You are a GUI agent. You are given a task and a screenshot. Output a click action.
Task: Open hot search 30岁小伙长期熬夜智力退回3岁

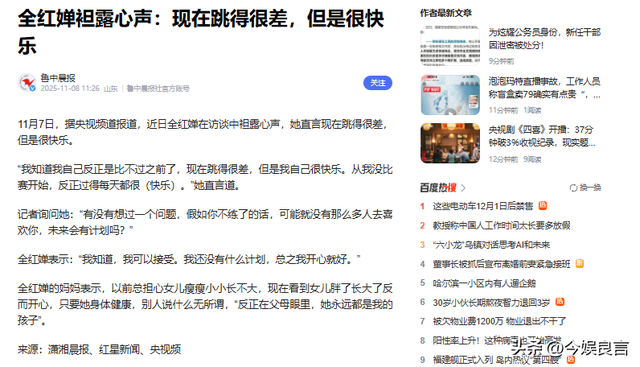pyautogui.click(x=491, y=302)
